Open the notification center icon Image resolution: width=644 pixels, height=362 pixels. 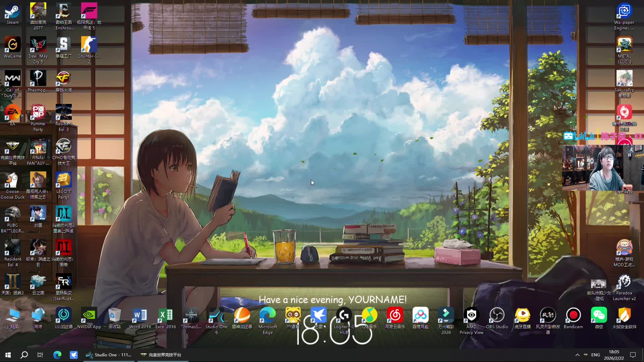[633, 355]
